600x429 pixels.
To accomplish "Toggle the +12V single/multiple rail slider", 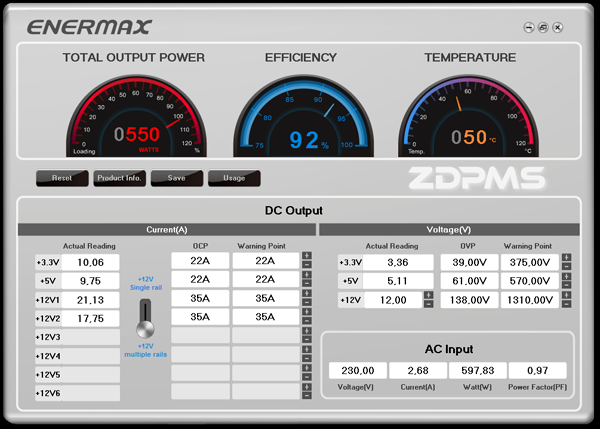I will pyautogui.click(x=145, y=319).
